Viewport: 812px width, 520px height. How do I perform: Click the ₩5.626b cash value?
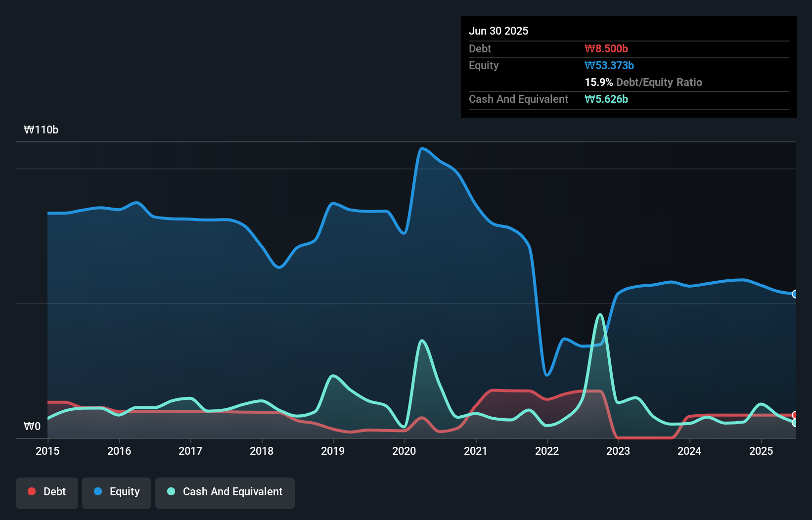[x=606, y=99]
